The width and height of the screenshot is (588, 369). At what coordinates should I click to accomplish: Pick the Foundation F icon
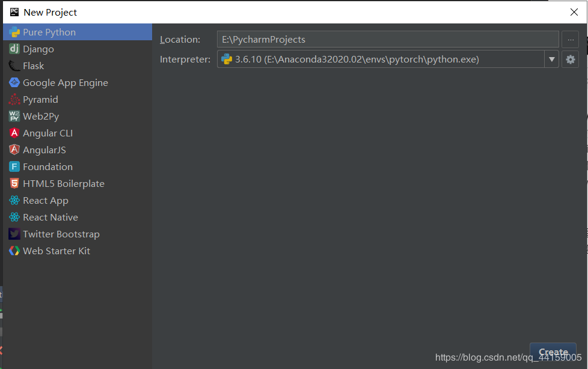tap(14, 166)
